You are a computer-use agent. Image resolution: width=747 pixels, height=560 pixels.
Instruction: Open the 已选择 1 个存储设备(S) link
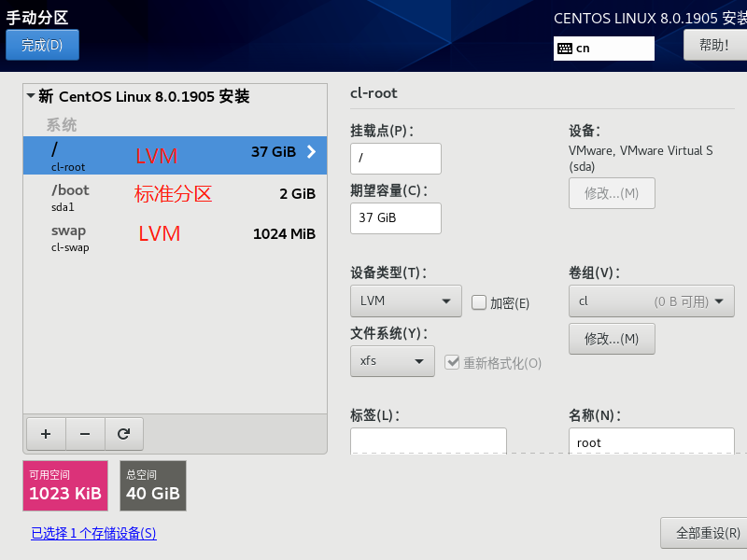coord(94,533)
